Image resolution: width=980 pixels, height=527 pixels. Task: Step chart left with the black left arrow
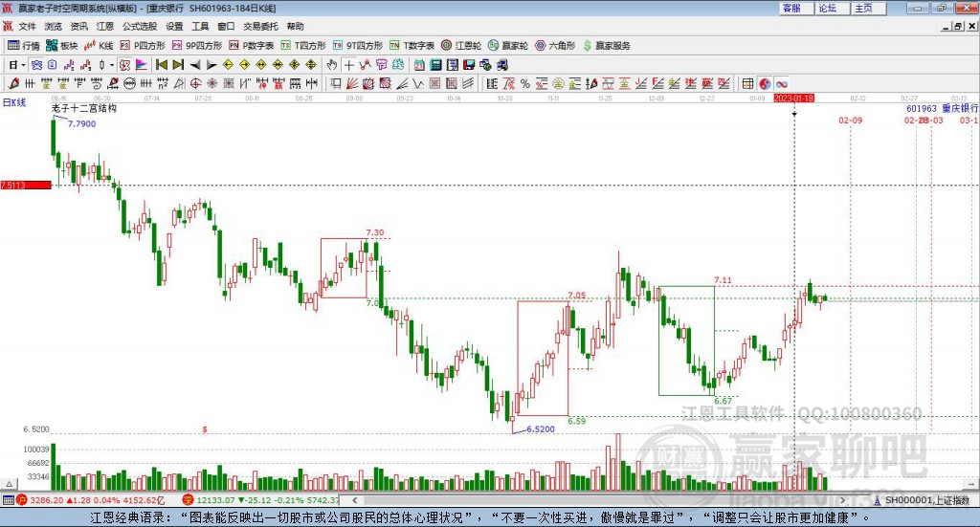tap(195, 65)
